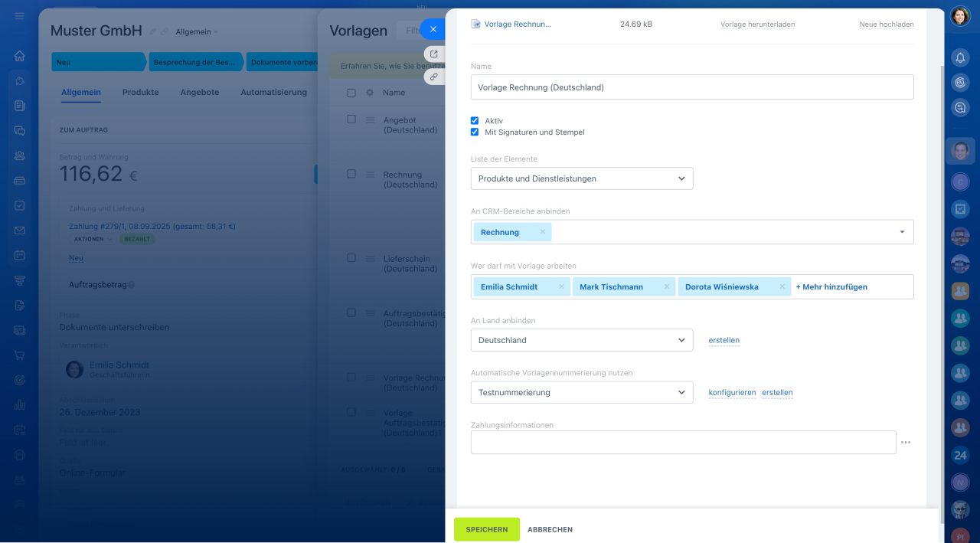Viewport: 980px width, 543px height.
Task: Click erstellen link beside Deutschland dropdown
Action: pos(724,340)
